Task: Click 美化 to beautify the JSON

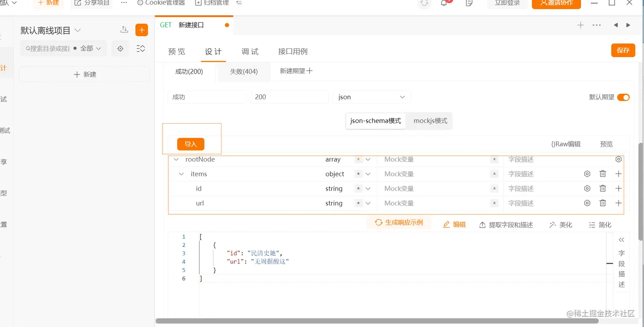Action: (561, 225)
